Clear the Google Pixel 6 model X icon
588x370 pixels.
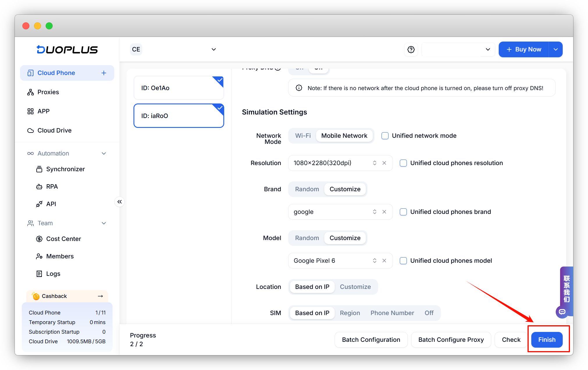(x=384, y=261)
